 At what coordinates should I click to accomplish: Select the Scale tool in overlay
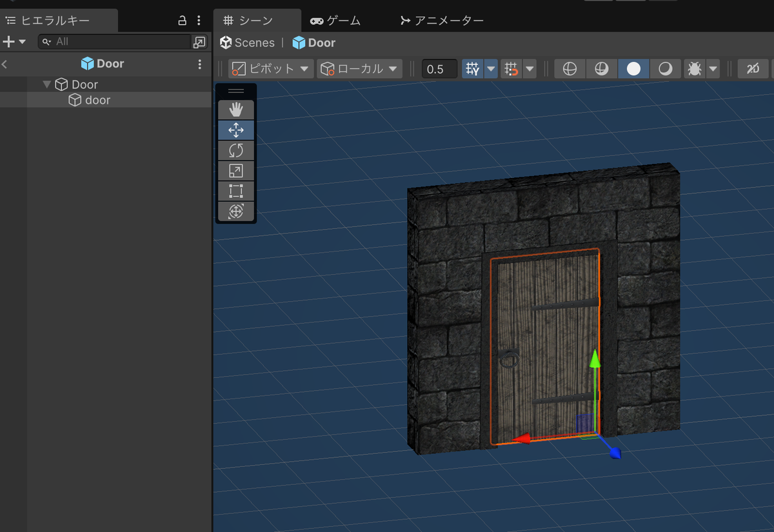tap(236, 171)
